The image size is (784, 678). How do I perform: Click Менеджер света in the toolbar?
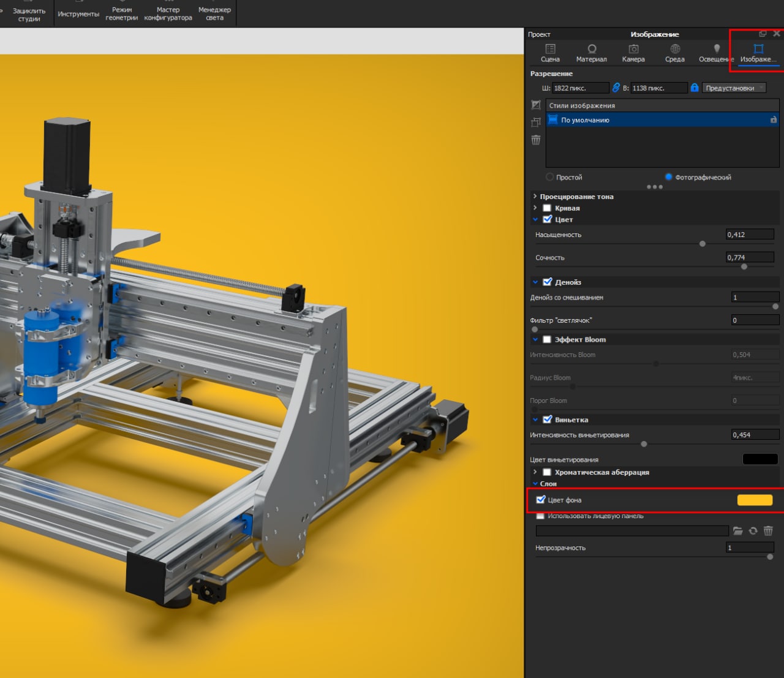coord(214,13)
